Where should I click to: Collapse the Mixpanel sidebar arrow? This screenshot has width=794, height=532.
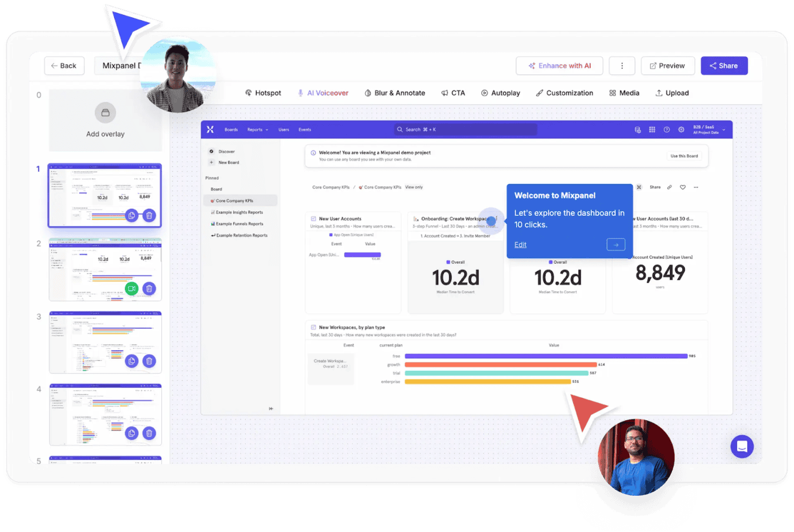[271, 409]
